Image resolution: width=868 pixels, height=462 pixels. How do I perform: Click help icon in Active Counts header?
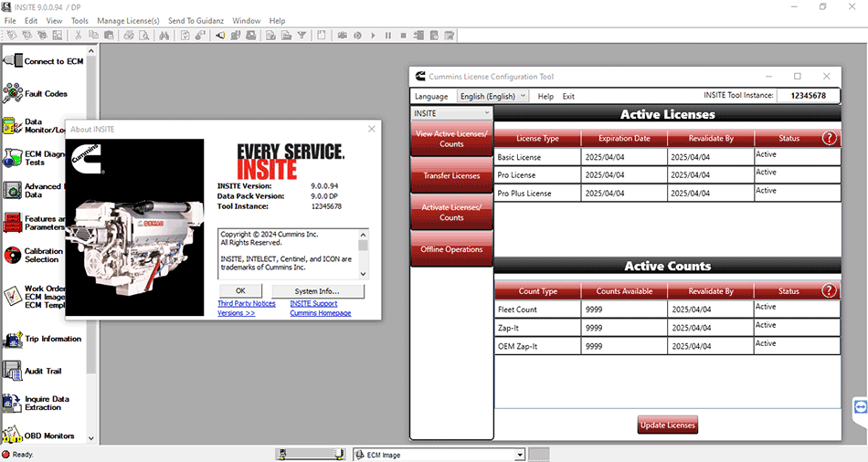829,290
